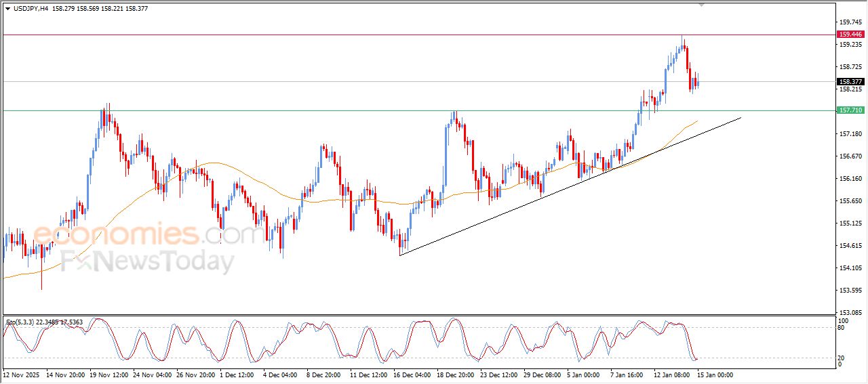Image resolution: width=868 pixels, height=384 pixels.
Task: Click the black 158.377 current price tag
Action: click(x=850, y=82)
